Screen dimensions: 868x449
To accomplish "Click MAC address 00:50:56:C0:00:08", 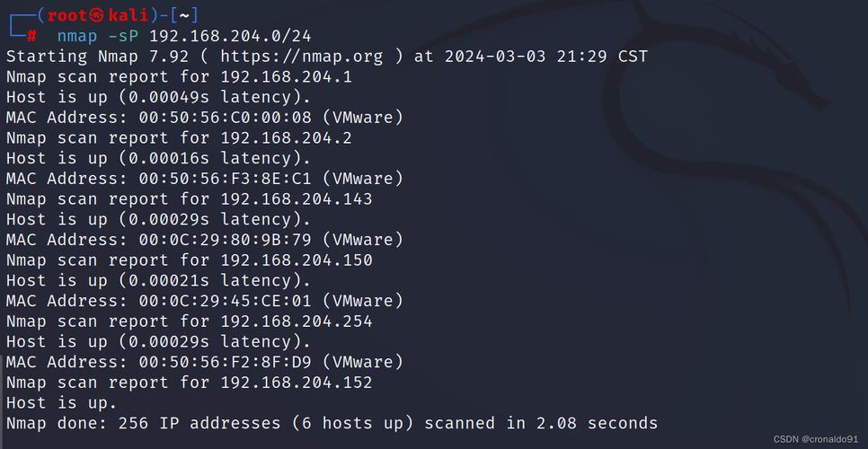I will pyautogui.click(x=225, y=118).
